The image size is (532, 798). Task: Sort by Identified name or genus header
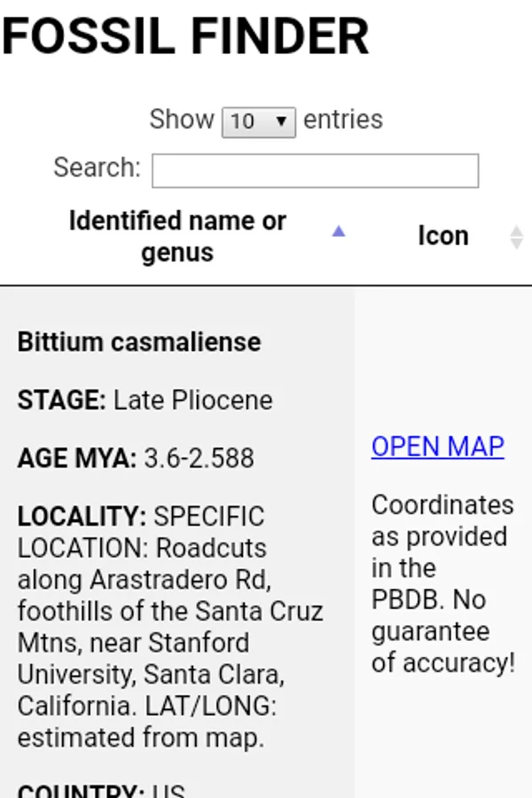click(177, 236)
